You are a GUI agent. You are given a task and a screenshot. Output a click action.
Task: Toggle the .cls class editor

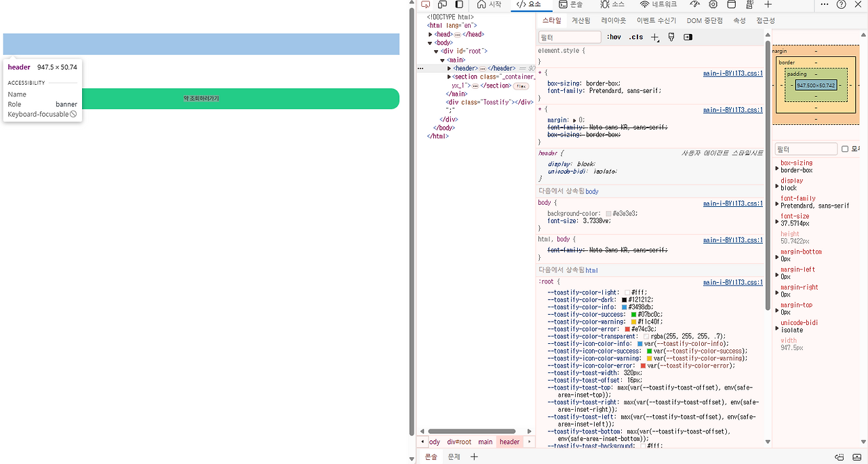(636, 37)
